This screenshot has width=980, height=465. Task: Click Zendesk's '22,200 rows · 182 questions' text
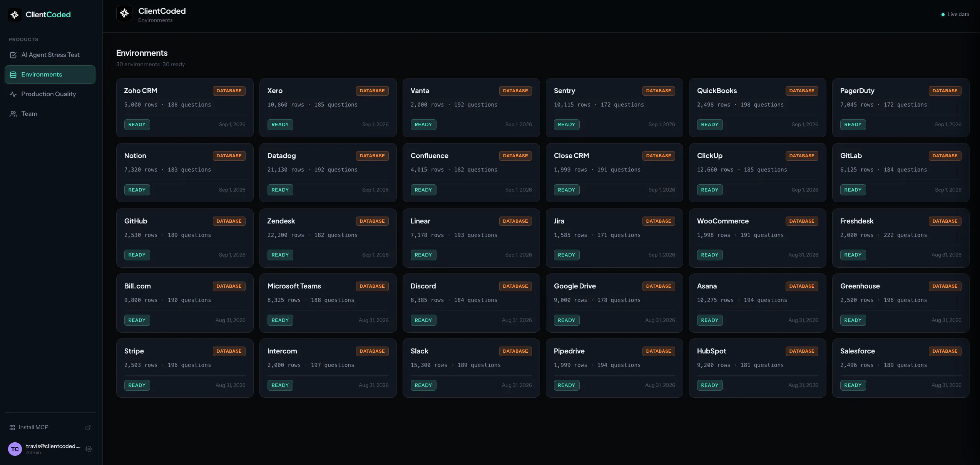tap(312, 235)
